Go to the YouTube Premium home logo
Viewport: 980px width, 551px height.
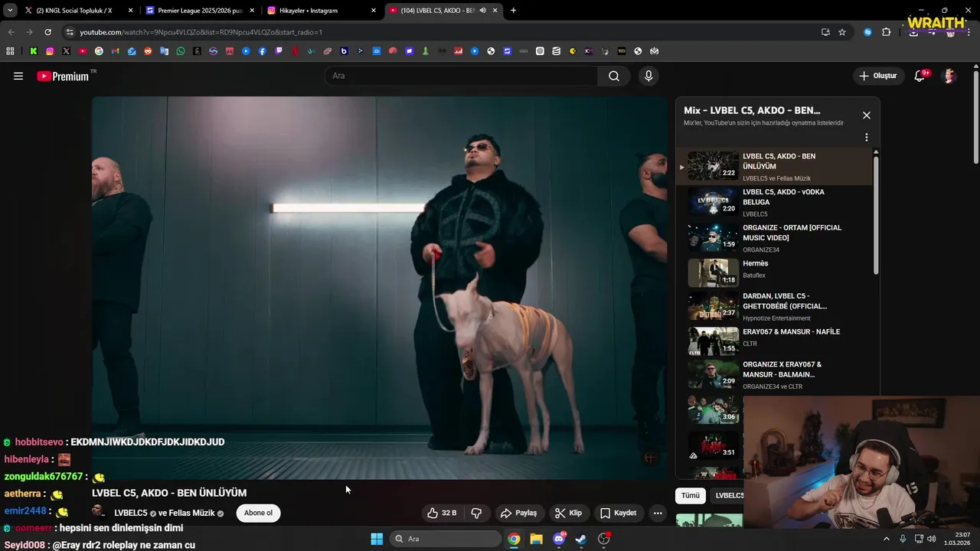coord(63,76)
